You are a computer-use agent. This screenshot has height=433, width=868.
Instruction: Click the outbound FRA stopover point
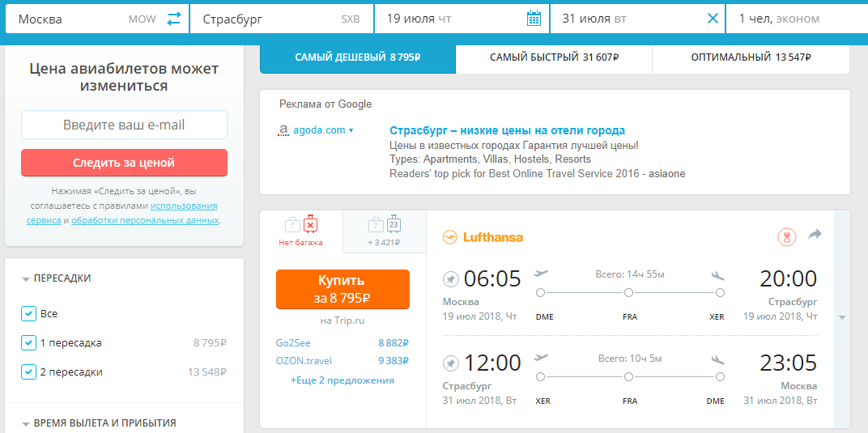[x=628, y=292]
